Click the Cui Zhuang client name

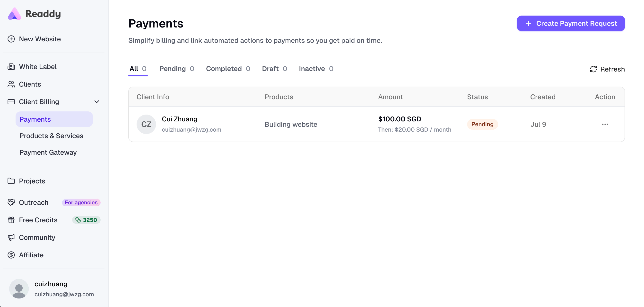tap(180, 119)
